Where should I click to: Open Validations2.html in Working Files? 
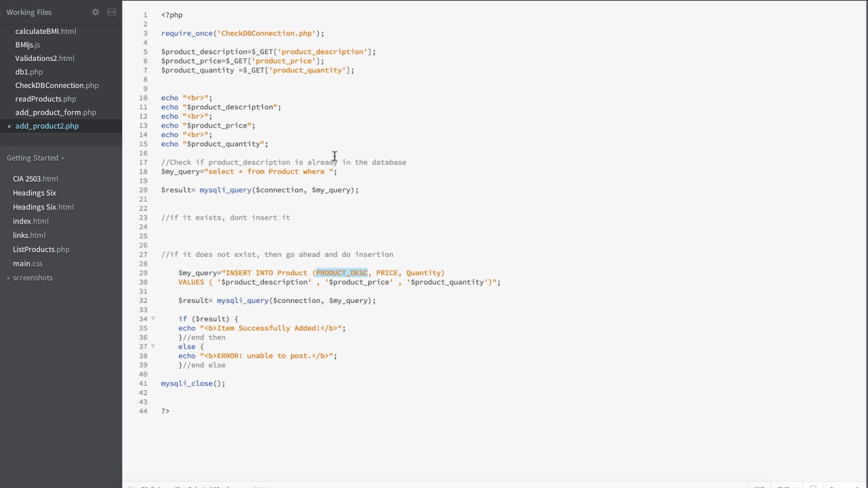(x=45, y=58)
